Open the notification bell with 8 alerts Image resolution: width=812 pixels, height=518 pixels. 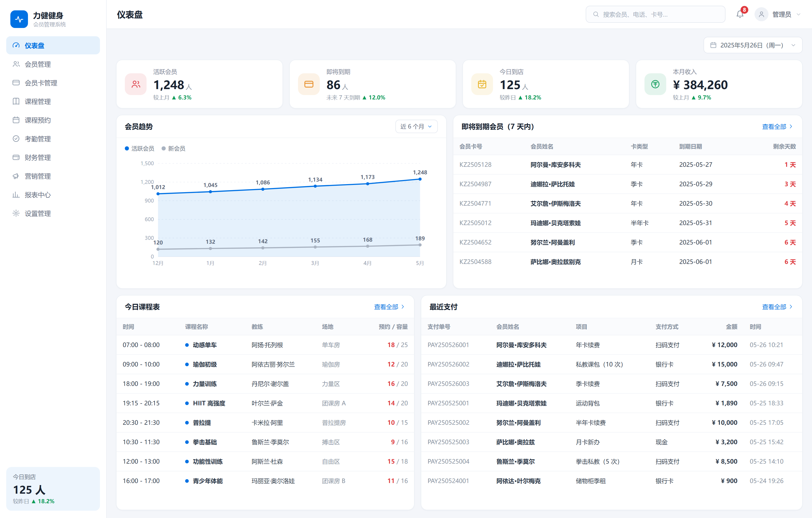(740, 14)
